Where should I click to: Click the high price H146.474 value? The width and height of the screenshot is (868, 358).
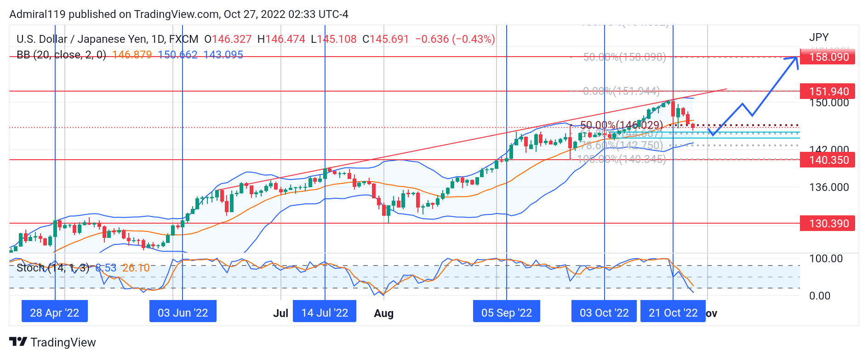[x=281, y=39]
